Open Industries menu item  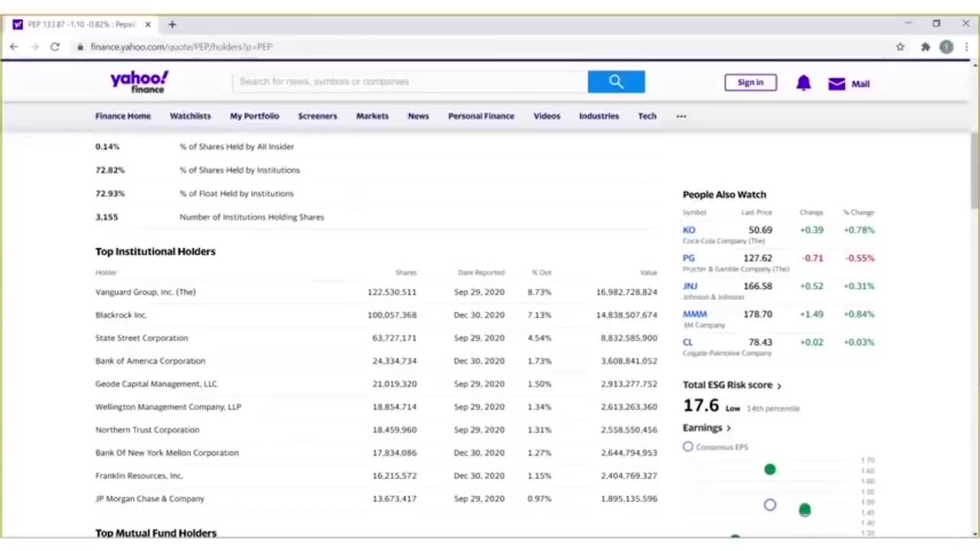coord(599,116)
